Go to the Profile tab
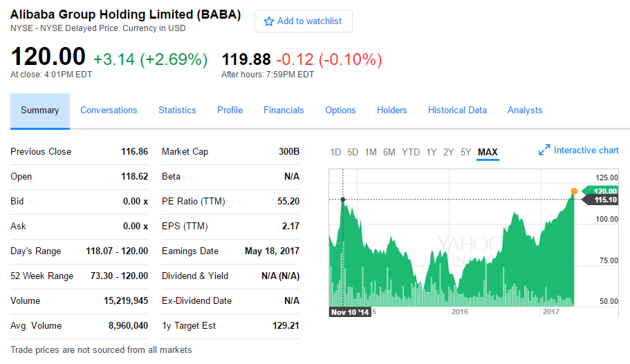 pos(230,111)
